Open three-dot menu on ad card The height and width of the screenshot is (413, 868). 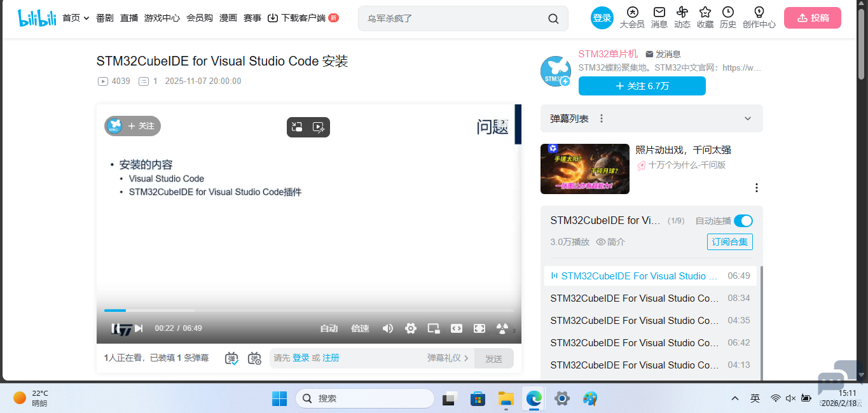point(757,188)
